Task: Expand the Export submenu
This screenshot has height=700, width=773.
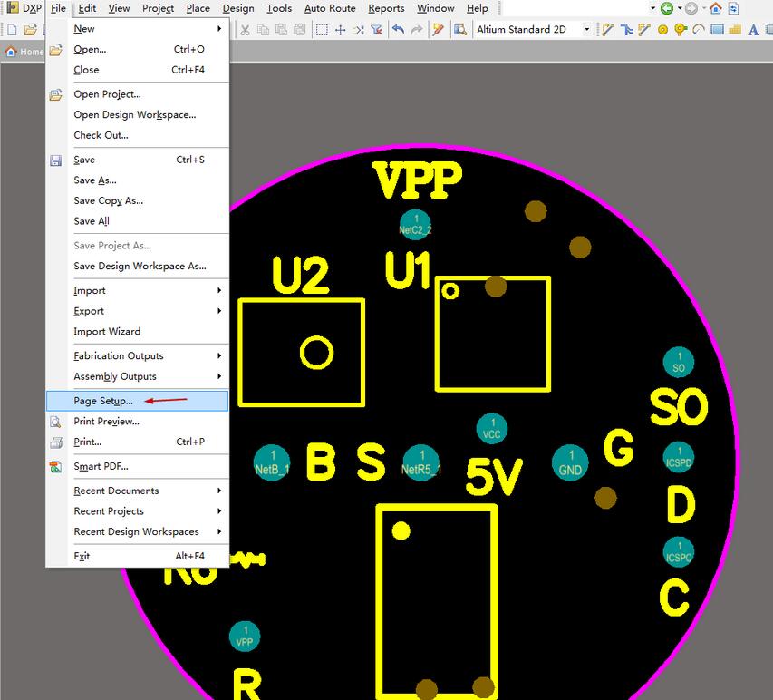Action: (137, 311)
